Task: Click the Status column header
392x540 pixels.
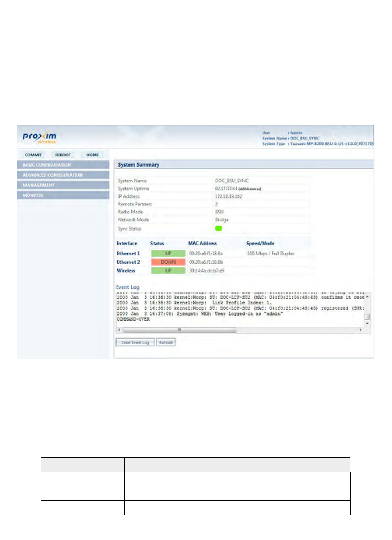Action: point(157,244)
